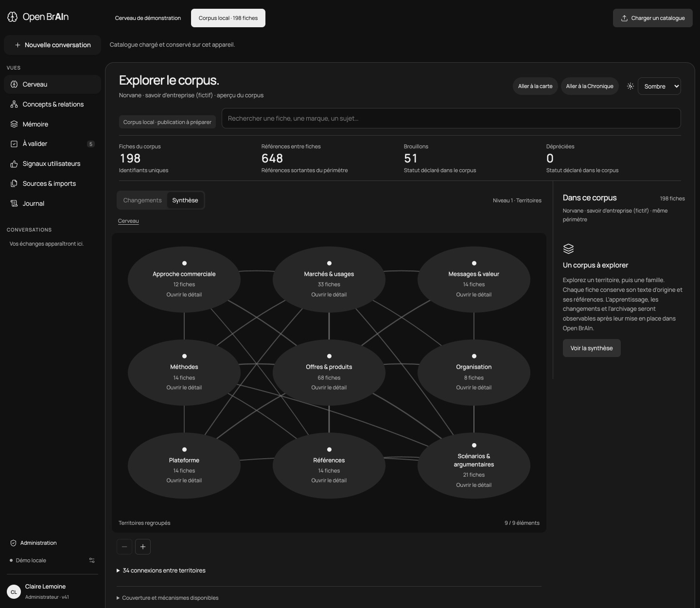Open settings sliders icon beside Démo locale
This screenshot has height=608, width=700.
(x=92, y=560)
